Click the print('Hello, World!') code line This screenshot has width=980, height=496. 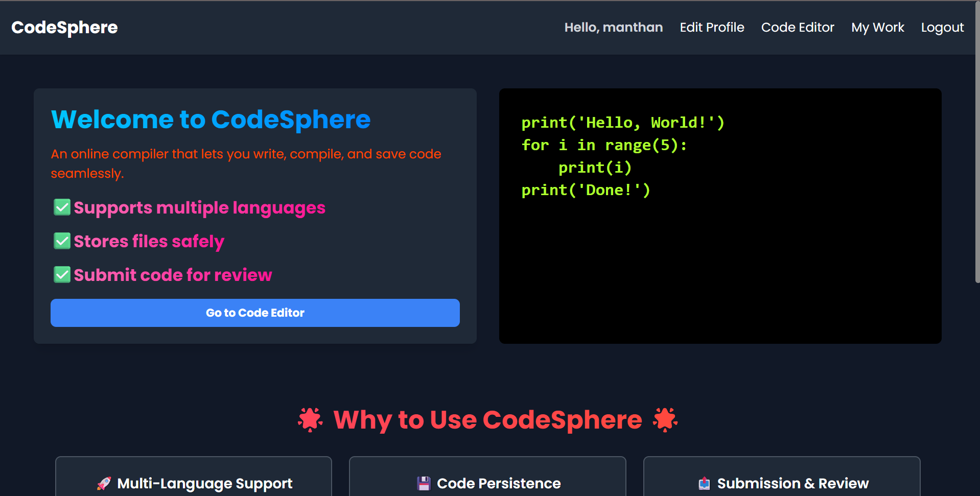pos(623,123)
